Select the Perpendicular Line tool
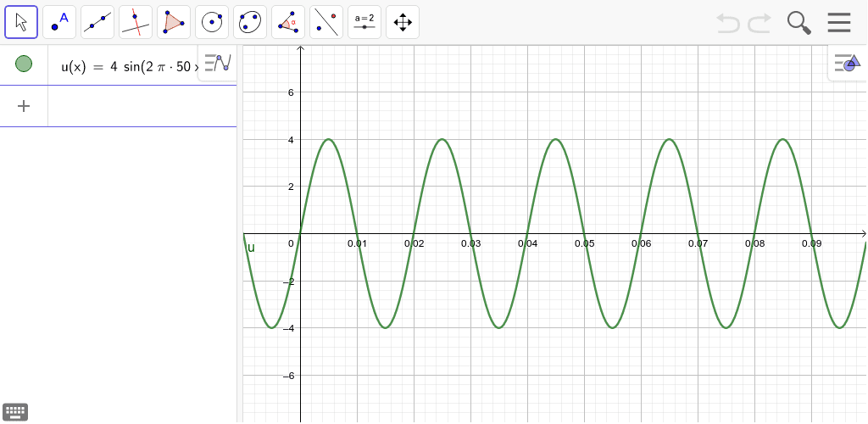This screenshot has height=424, width=868. coord(136,22)
